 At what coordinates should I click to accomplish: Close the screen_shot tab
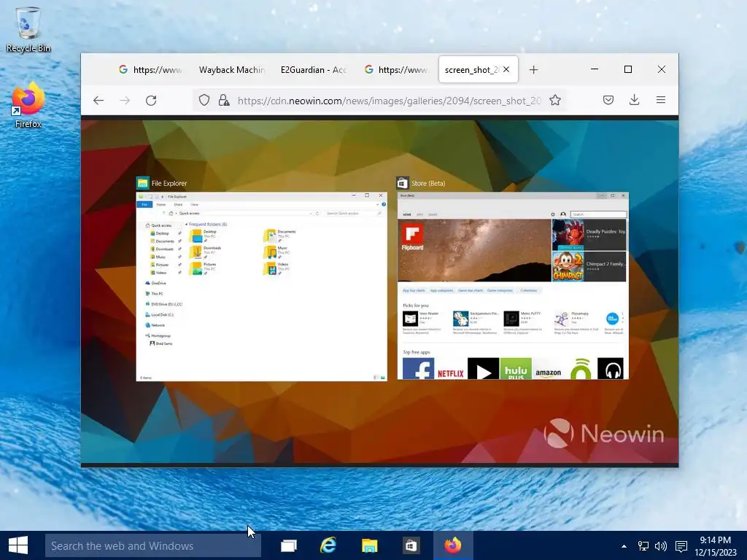pos(506,69)
